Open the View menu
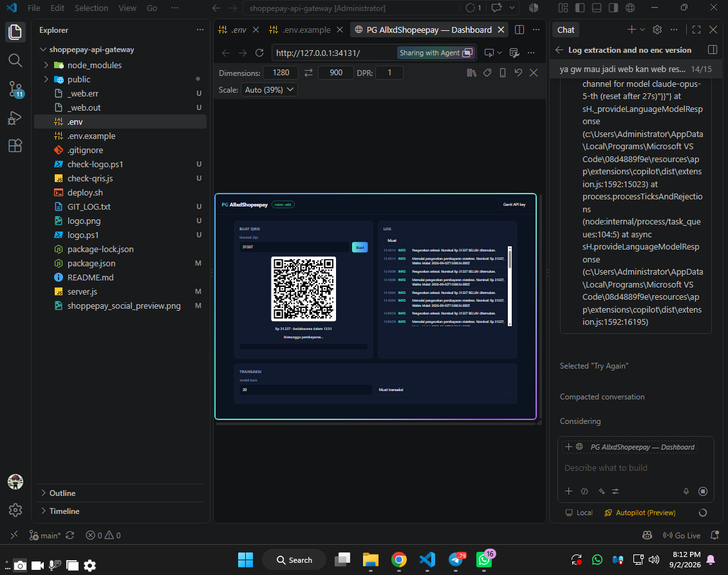Screen dimensions: 728x575 127,8
